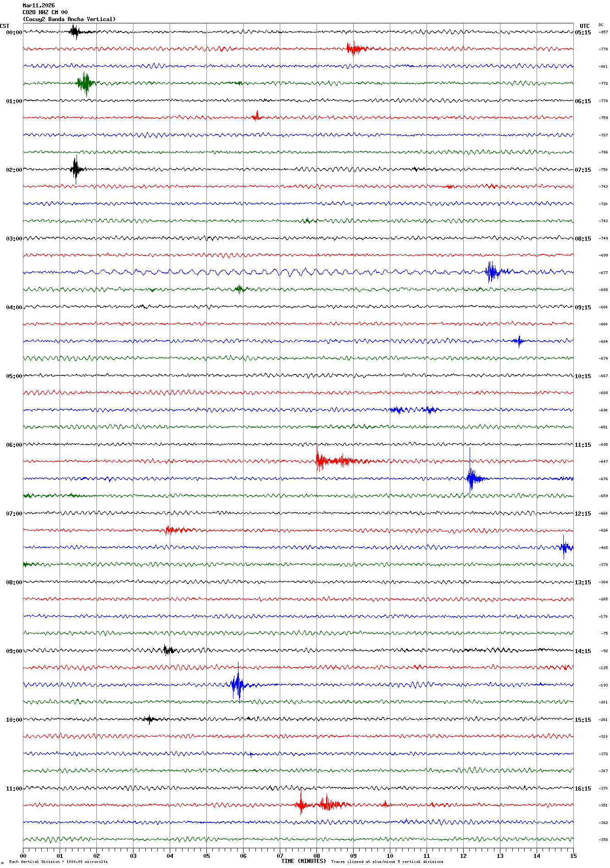This screenshot has width=610, height=868.
Task: Click the DC offset value -75
Action: (x=604, y=633)
